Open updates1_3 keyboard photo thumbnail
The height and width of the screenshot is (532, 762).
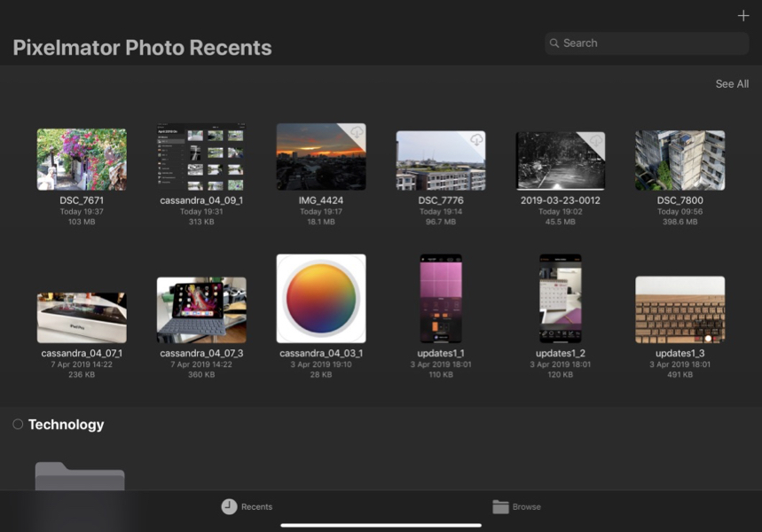point(680,310)
